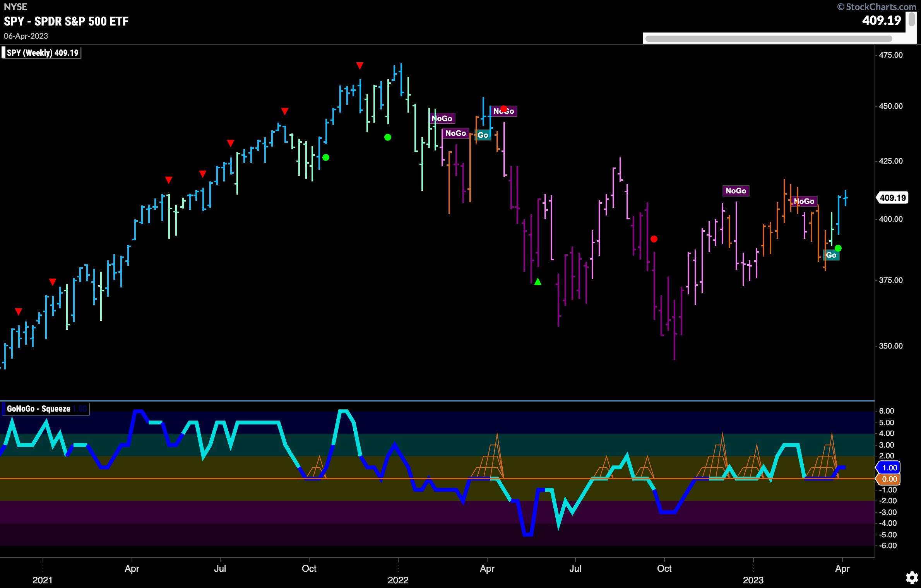Image resolution: width=921 pixels, height=588 pixels.
Task: Click the Go label near April 2022
Action: pos(483,135)
